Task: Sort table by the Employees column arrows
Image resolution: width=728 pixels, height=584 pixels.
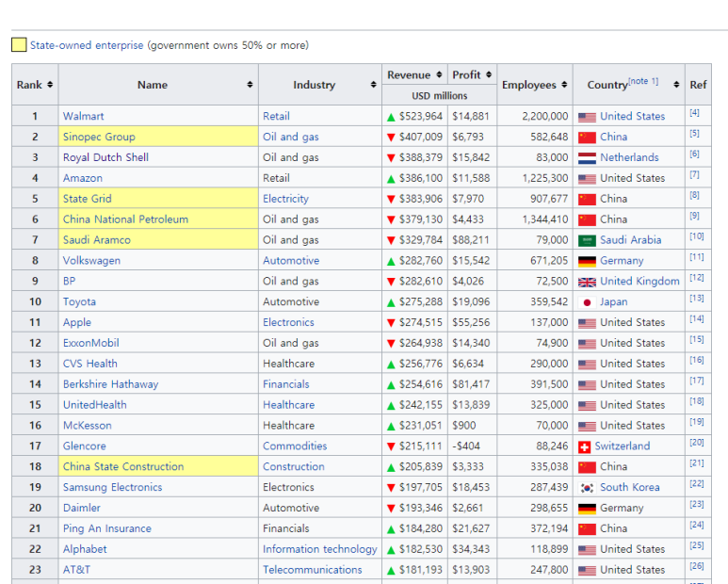Action: 564,85
